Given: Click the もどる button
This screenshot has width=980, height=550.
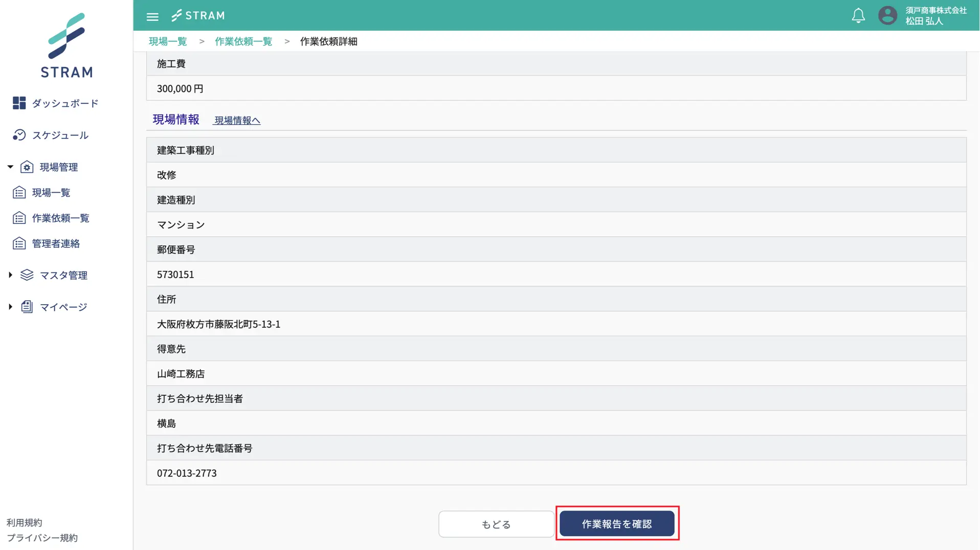Looking at the screenshot, I should (x=496, y=524).
